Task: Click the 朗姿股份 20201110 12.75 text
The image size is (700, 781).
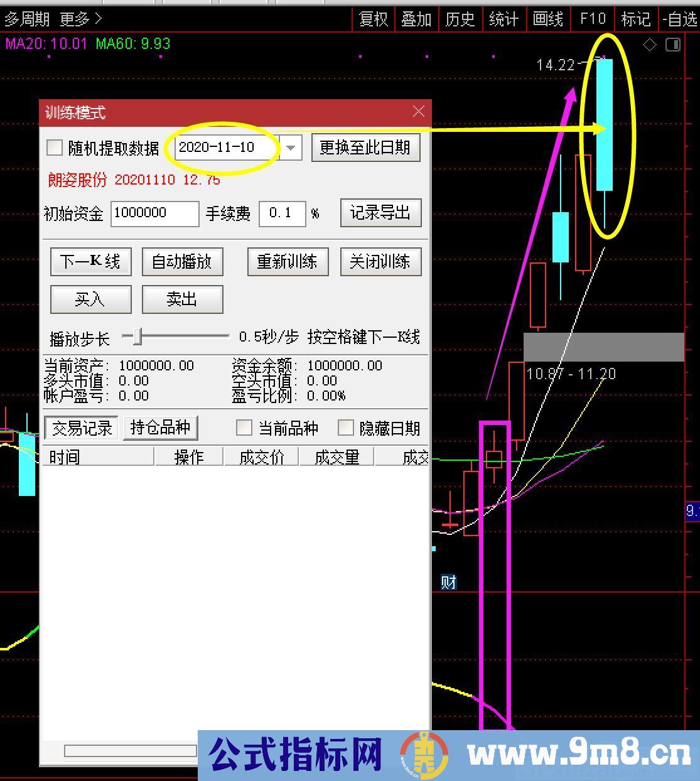Action: (x=134, y=180)
